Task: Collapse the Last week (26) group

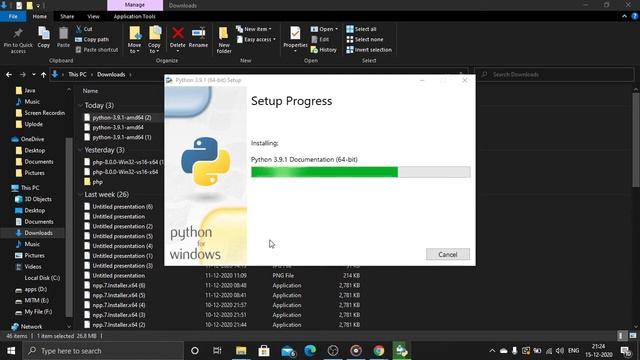Action: click(80, 194)
